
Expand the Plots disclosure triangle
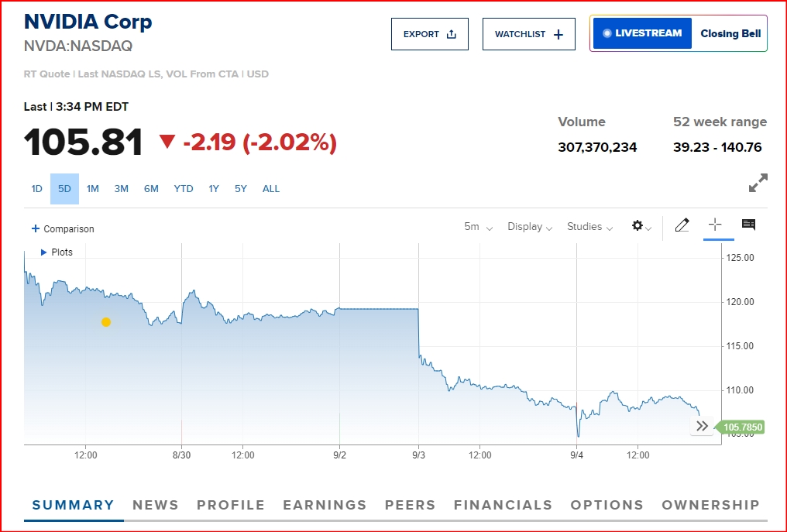(43, 252)
